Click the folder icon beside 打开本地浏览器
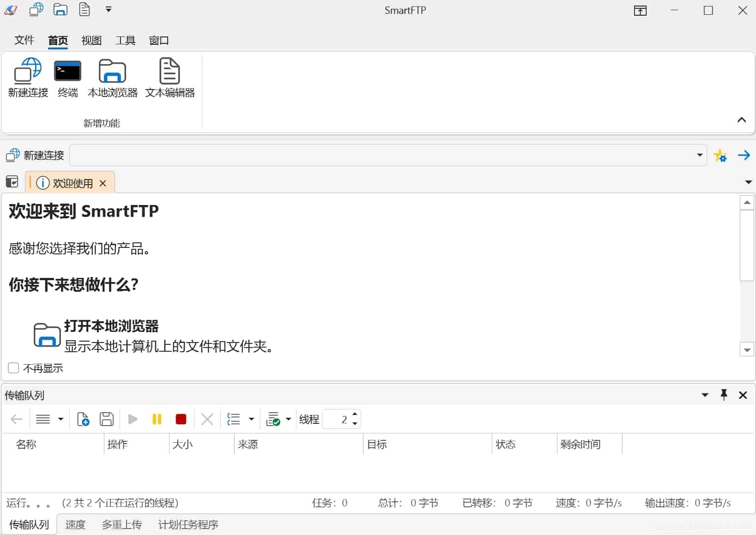The height and width of the screenshot is (535, 756). (47, 335)
